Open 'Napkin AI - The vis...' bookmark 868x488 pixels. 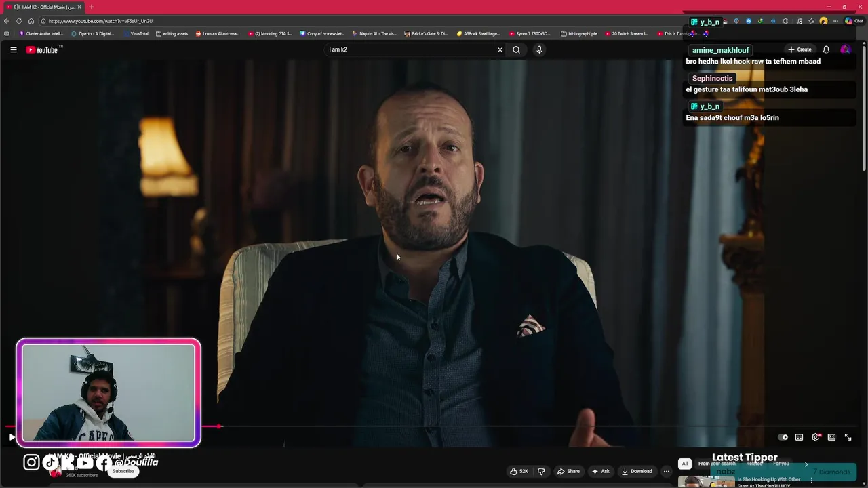point(374,33)
